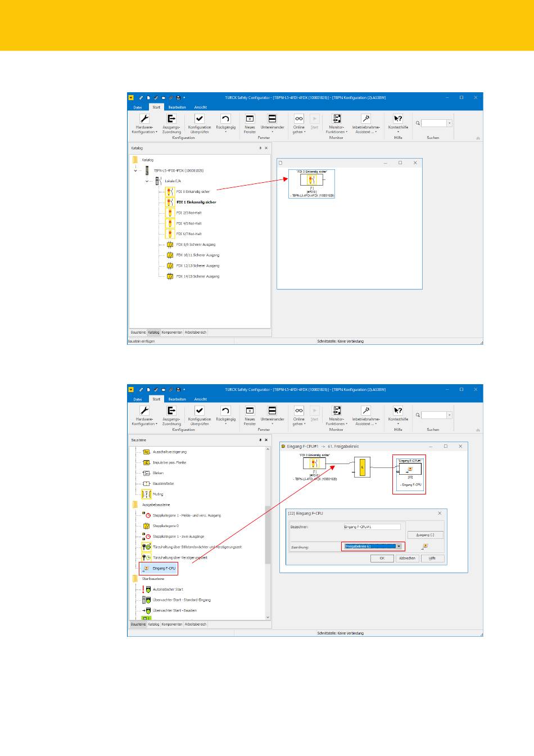Image resolution: width=534 pixels, height=756 pixels.
Task: Select Türzuhaltung über Verzögerungszeit item
Action: click(180, 557)
